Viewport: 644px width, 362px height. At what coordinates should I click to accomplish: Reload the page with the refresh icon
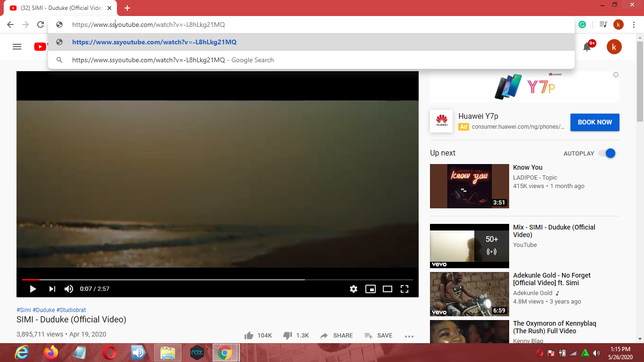click(41, 25)
